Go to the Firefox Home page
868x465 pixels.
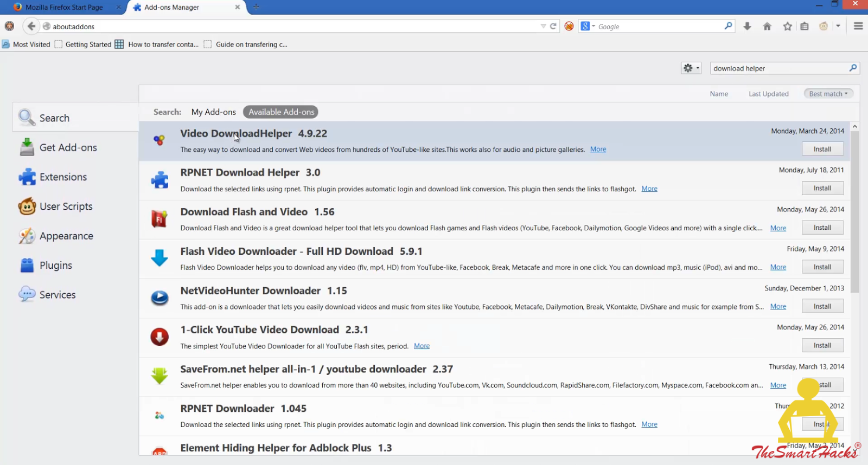(767, 26)
